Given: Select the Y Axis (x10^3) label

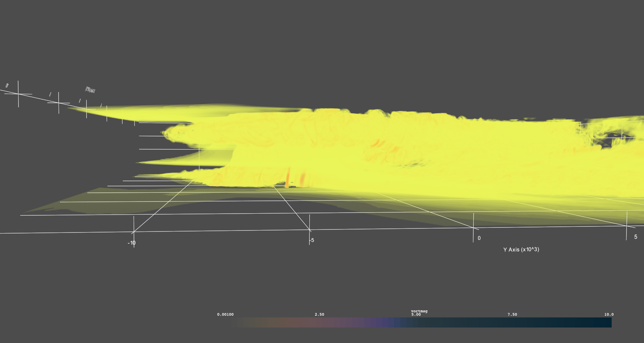Looking at the screenshot, I should click(x=521, y=250).
